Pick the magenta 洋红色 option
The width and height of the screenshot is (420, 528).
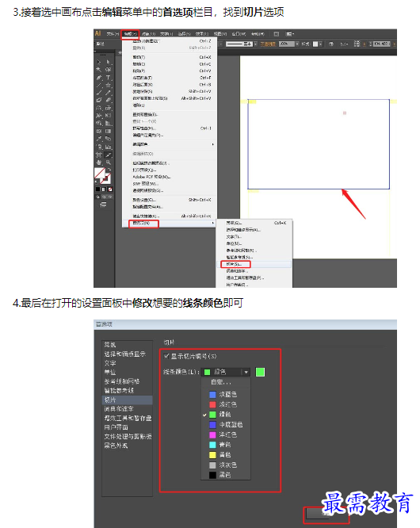[x=226, y=434]
